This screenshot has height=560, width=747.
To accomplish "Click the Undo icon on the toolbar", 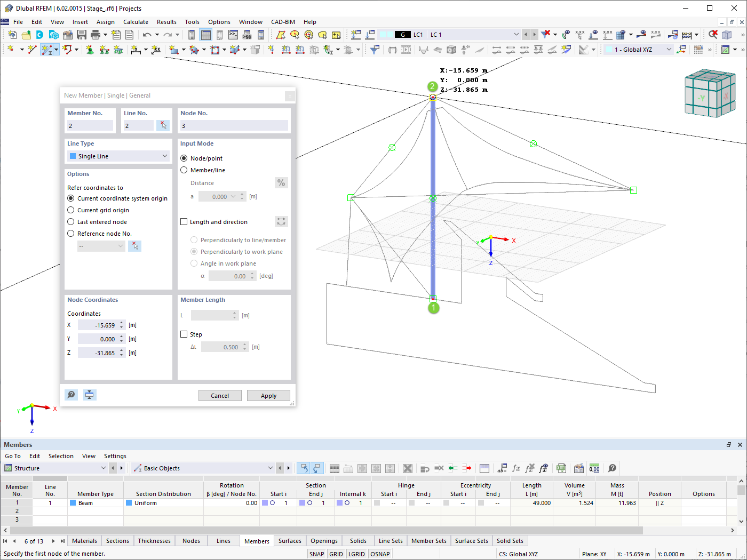I will (147, 34).
